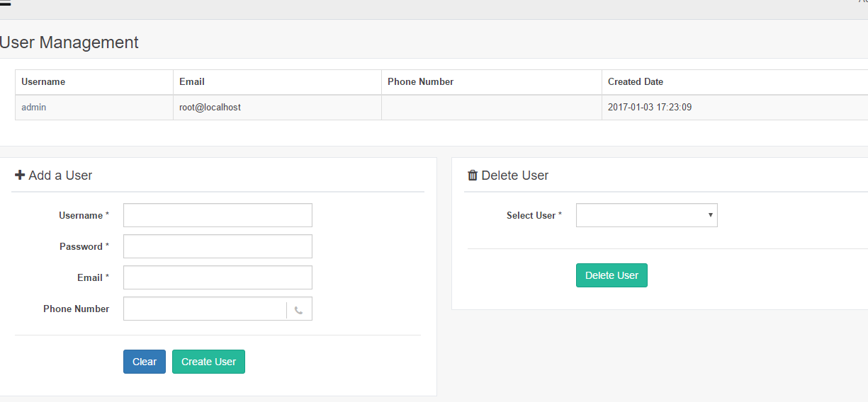The height and width of the screenshot is (402, 868).
Task: Click the Create User button
Action: (208, 362)
